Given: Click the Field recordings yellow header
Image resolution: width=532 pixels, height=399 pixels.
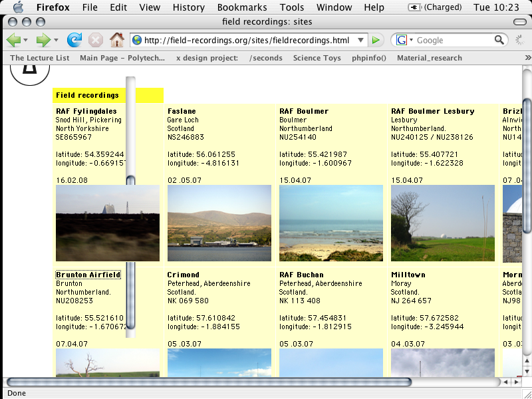Looking at the screenshot, I should [108, 95].
